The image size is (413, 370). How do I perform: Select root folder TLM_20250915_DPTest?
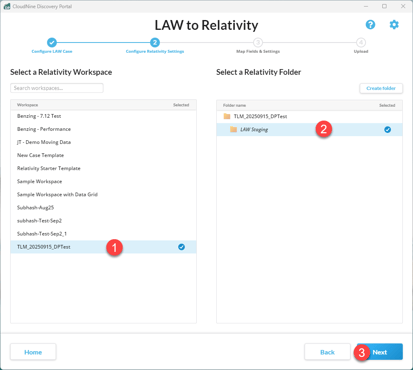tap(309, 116)
